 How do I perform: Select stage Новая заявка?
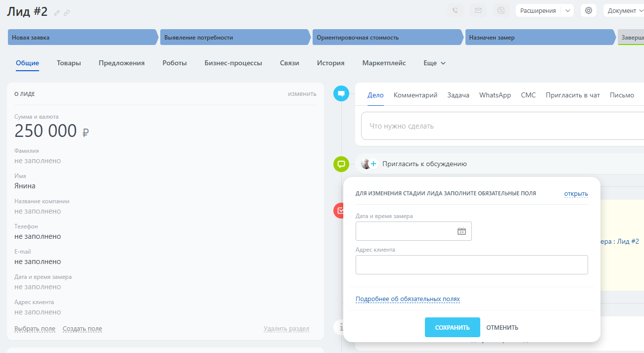(x=83, y=38)
